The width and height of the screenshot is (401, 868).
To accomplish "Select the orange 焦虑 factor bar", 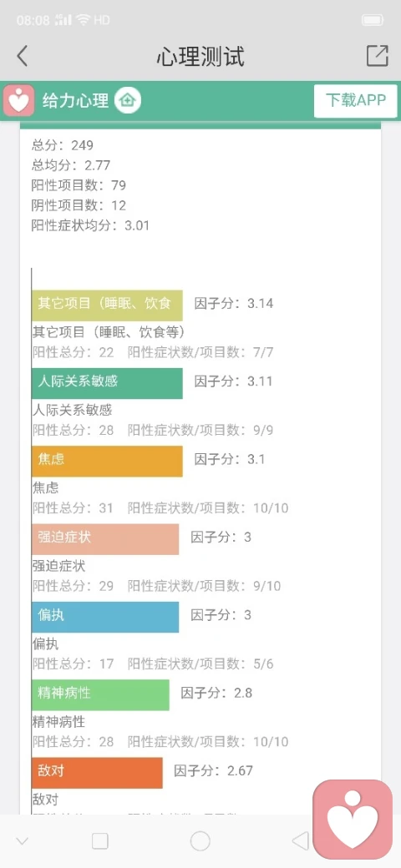I will coord(107,461).
